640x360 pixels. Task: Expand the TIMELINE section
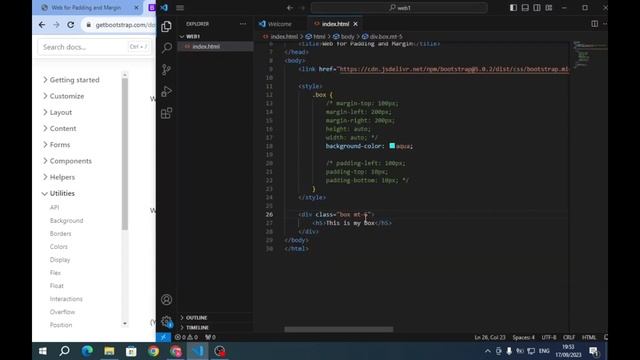[197, 327]
